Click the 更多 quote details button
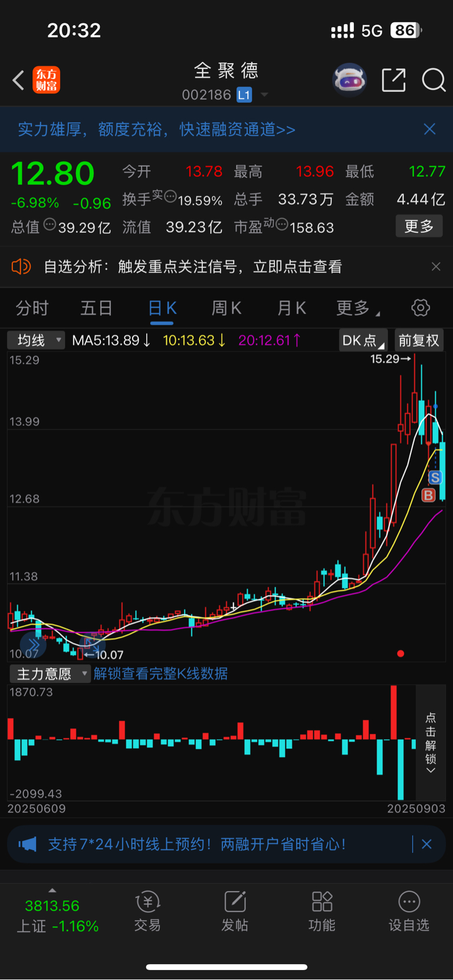The width and height of the screenshot is (453, 980). click(x=419, y=226)
